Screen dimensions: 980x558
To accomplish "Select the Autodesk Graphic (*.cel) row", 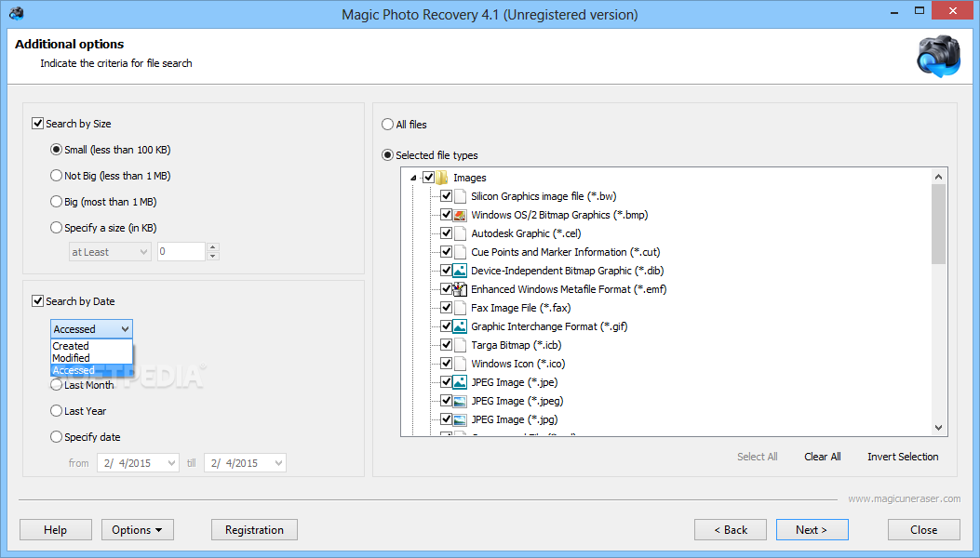I will [x=526, y=233].
